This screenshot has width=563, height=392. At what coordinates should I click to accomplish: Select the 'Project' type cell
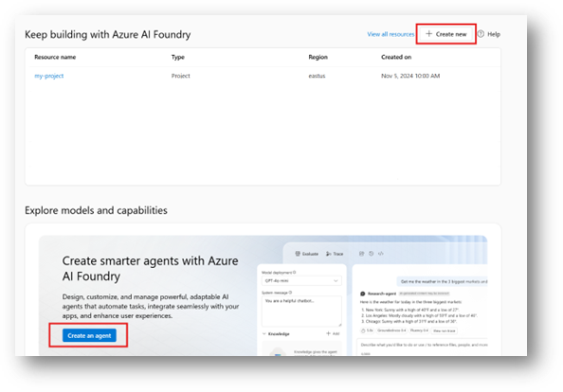click(x=181, y=76)
